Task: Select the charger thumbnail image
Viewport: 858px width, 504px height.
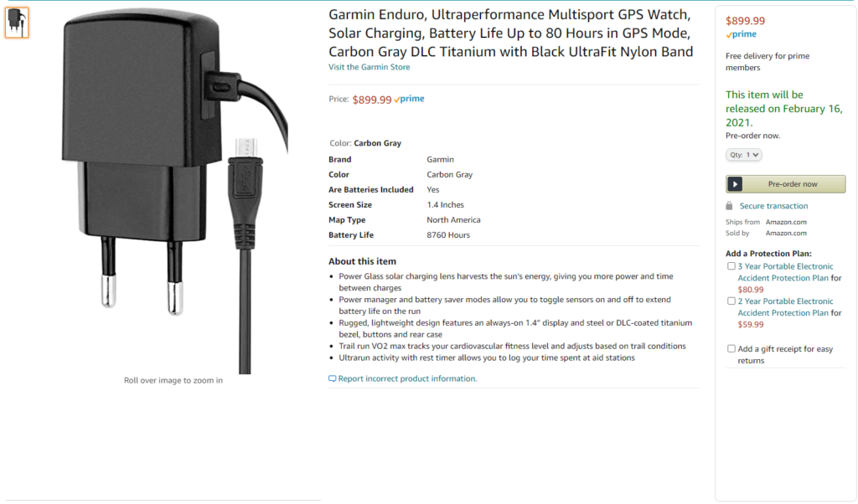Action: [x=17, y=23]
